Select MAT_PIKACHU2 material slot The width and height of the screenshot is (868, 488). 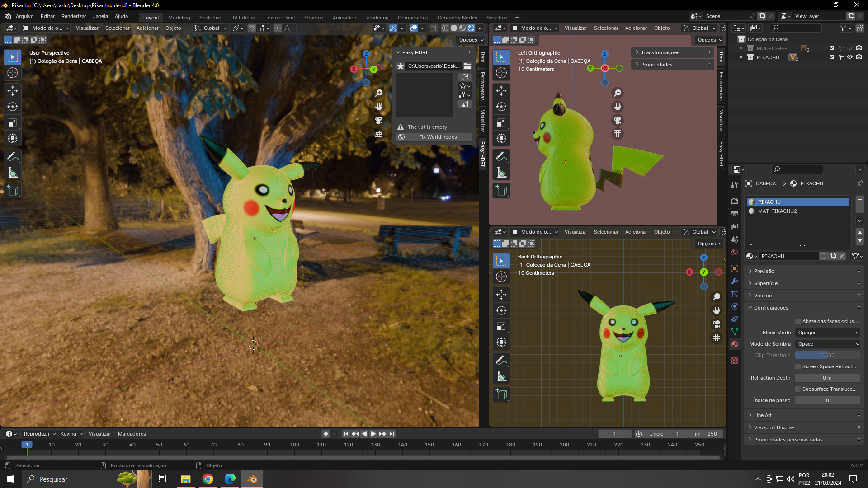[x=777, y=211]
